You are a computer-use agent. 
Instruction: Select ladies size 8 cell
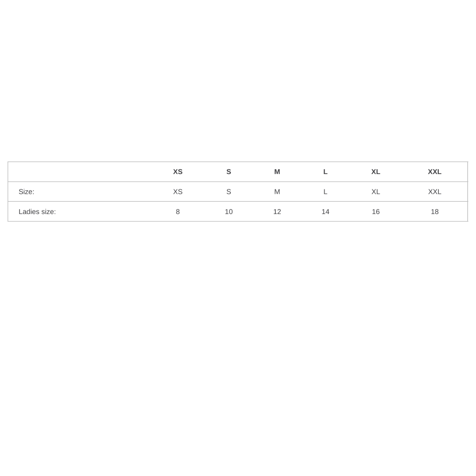[178, 212]
